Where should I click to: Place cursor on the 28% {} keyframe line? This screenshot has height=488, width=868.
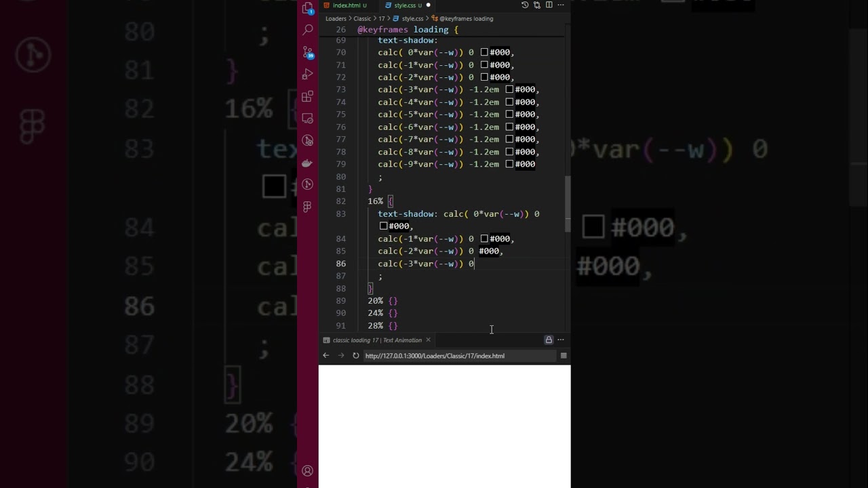point(382,326)
